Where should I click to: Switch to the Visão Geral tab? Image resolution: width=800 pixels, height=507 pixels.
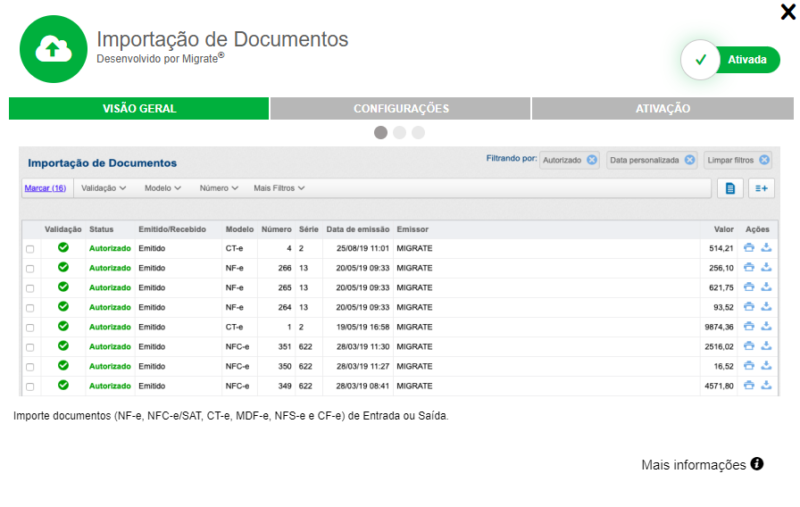click(139, 109)
